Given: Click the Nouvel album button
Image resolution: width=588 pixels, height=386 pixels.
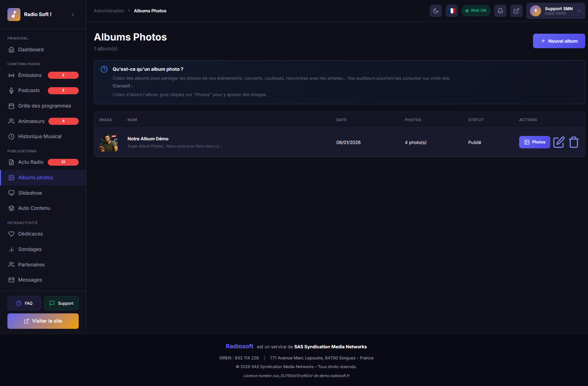Looking at the screenshot, I should [x=559, y=41].
